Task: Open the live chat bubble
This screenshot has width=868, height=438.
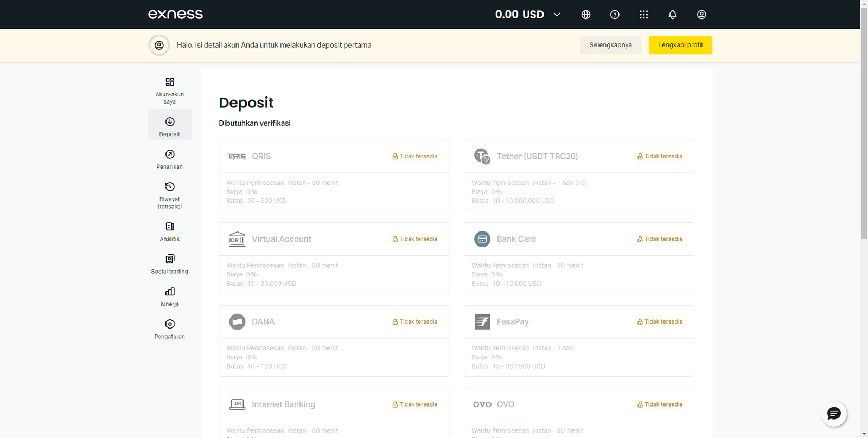Action: click(x=834, y=414)
